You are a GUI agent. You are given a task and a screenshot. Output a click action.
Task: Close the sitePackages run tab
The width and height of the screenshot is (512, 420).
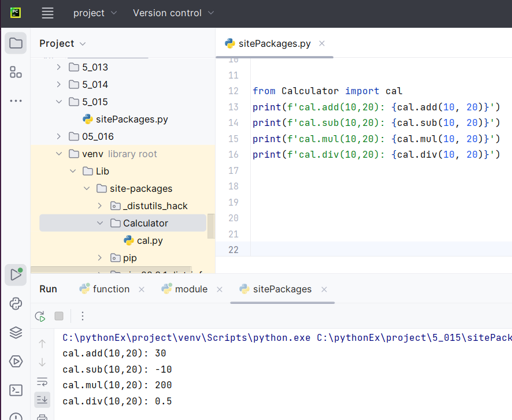(x=324, y=289)
